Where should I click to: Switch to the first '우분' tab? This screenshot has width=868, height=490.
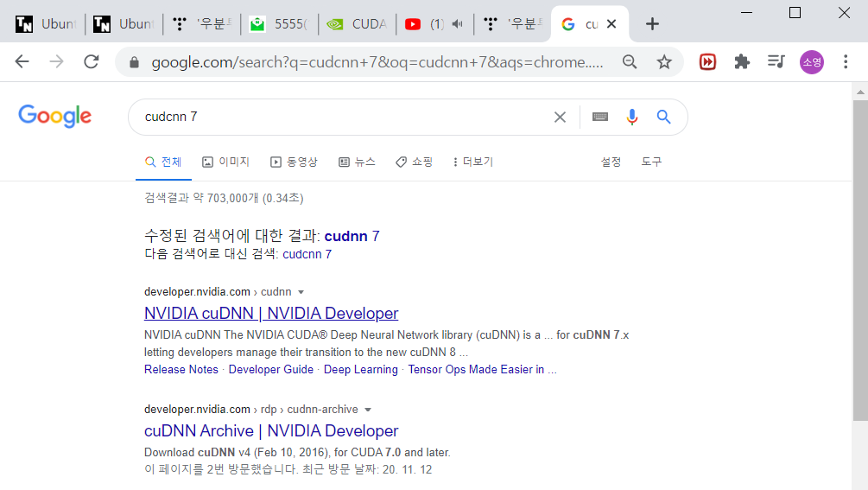click(201, 24)
